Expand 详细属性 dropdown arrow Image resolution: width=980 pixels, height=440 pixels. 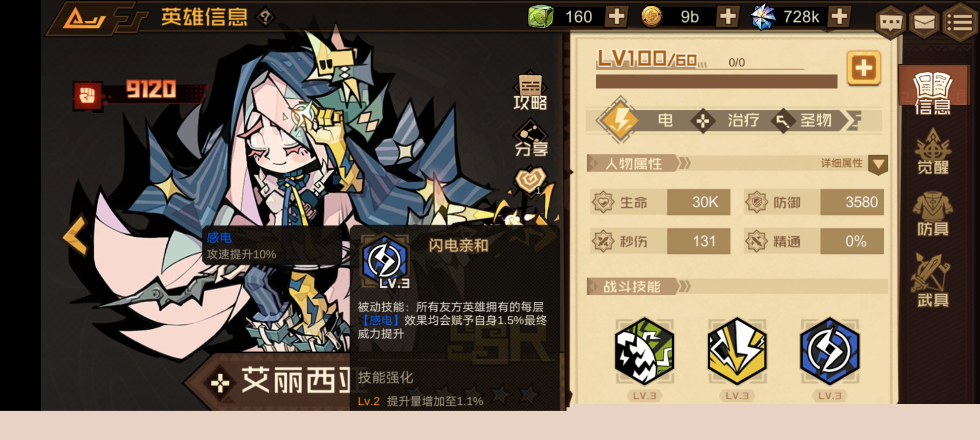click(878, 165)
